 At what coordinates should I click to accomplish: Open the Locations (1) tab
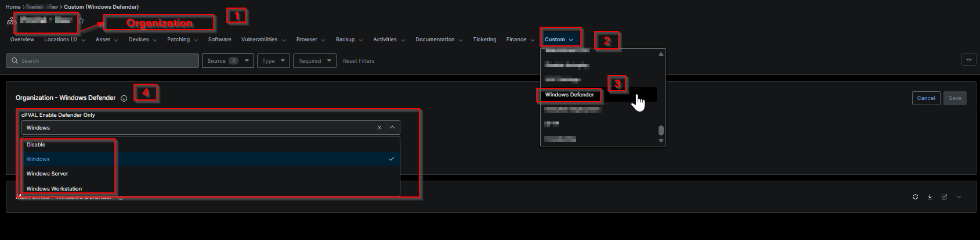pos(65,40)
